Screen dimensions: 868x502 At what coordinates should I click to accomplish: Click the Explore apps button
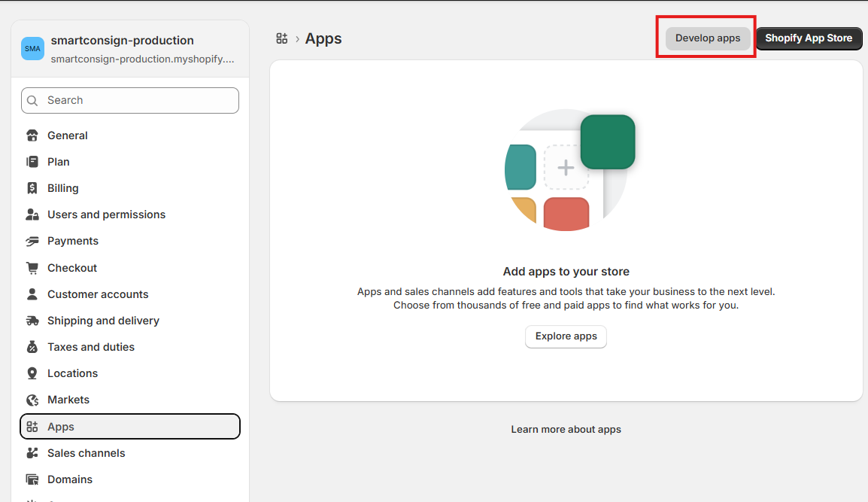[x=566, y=336]
